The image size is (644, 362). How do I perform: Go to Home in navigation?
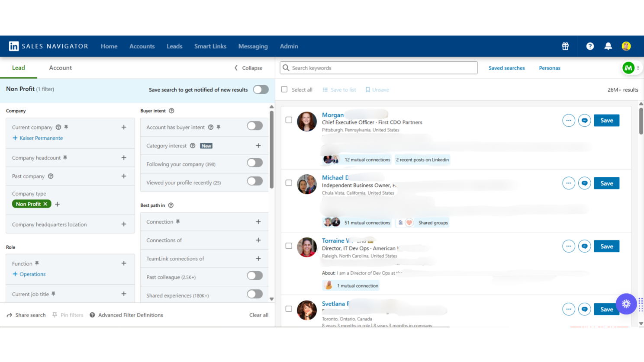(x=109, y=46)
